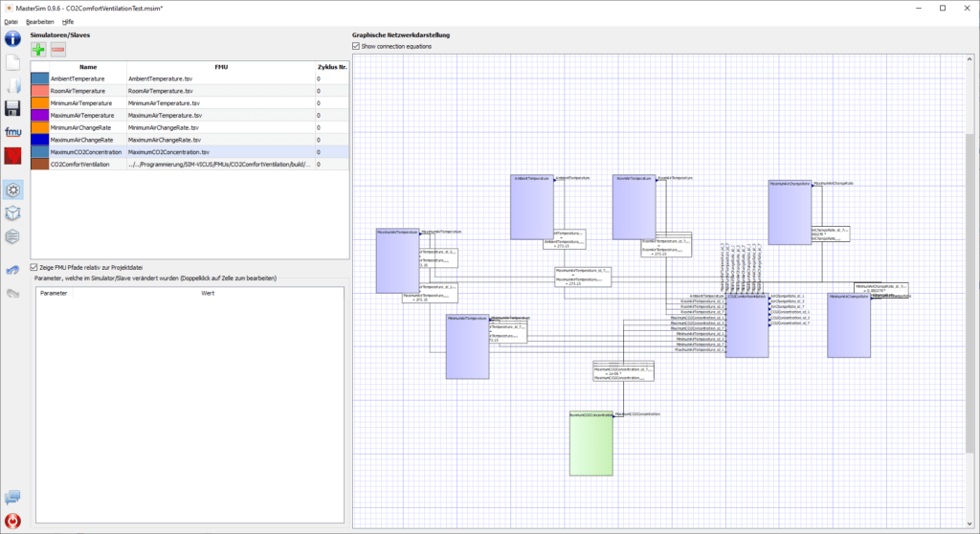Click the fmu analysis icon in sidebar
The image size is (980, 534).
coord(12,132)
